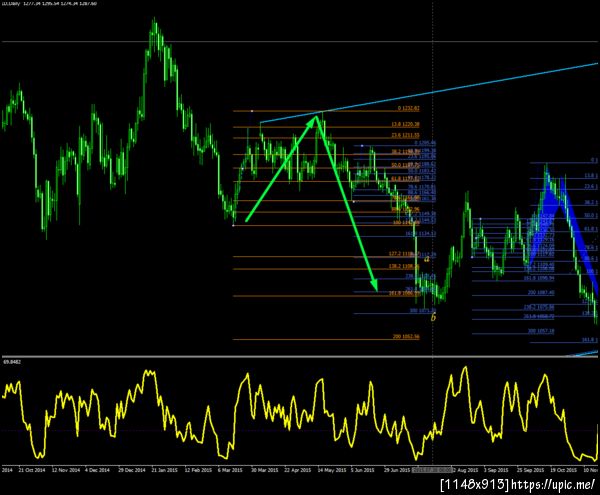Image resolution: width=600 pixels, height=495 pixels.
Task: Click the '5 Jun 2015' date label
Action: click(362, 470)
